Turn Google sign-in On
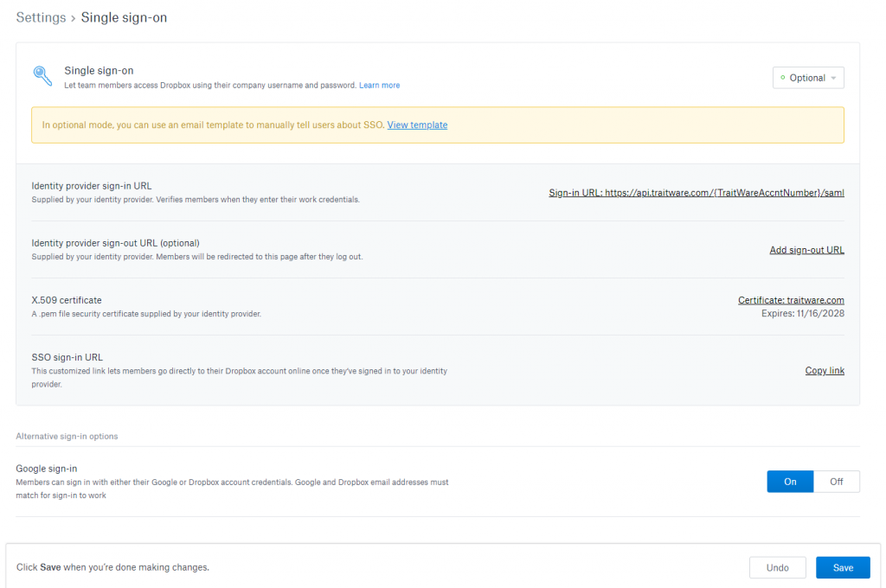Image resolution: width=886 pixels, height=588 pixels. coord(790,482)
